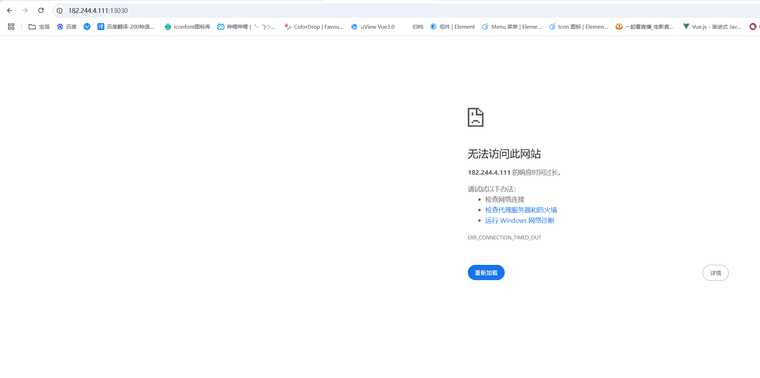Click the bold 182.244.4.111 host text
Viewport: 760px width, 378px height.
pos(489,172)
